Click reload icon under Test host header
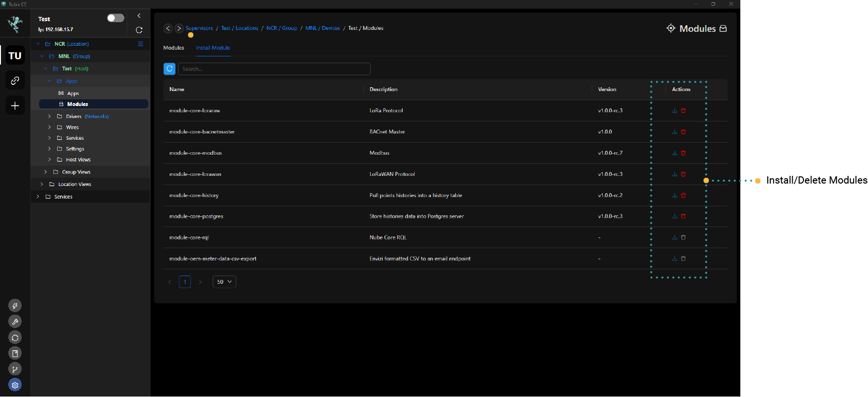Viewport: 868px width, 397px height. [139, 30]
